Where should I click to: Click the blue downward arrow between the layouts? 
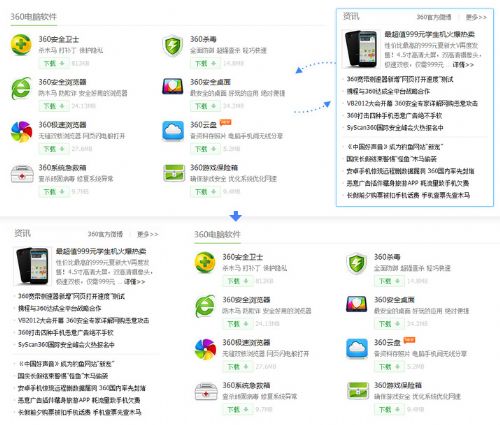tap(235, 216)
